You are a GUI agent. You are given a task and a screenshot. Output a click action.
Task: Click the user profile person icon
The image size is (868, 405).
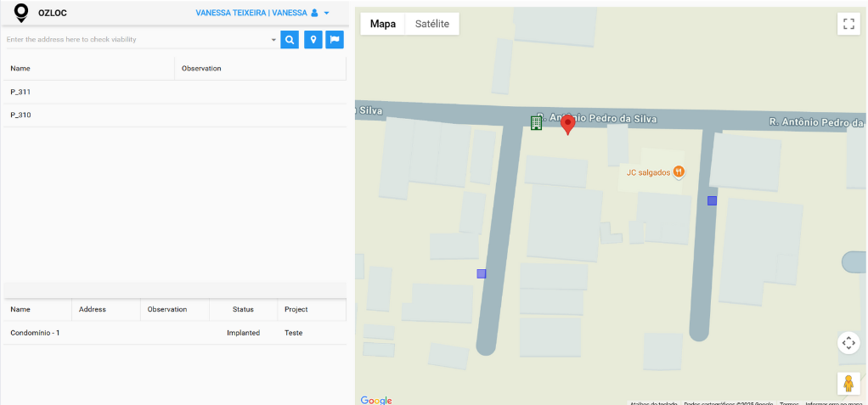pos(314,13)
